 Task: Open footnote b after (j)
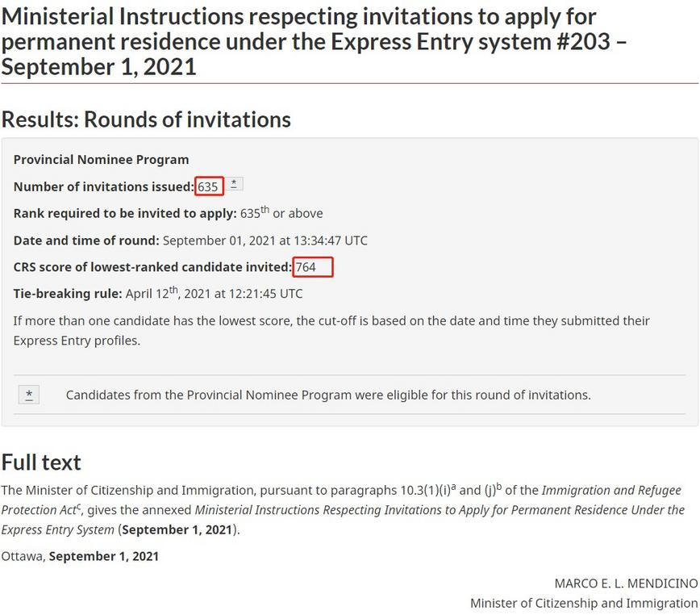(499, 487)
